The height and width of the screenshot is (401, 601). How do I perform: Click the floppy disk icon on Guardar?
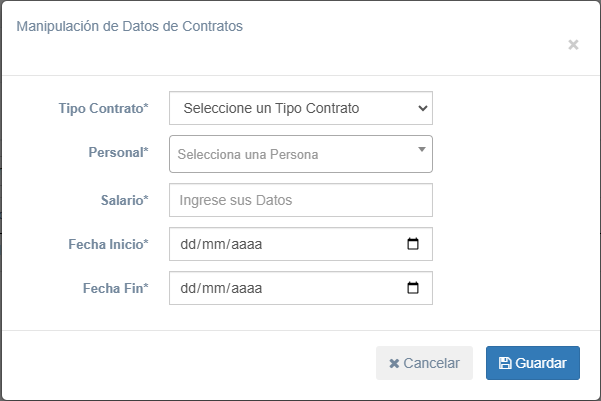pos(505,363)
